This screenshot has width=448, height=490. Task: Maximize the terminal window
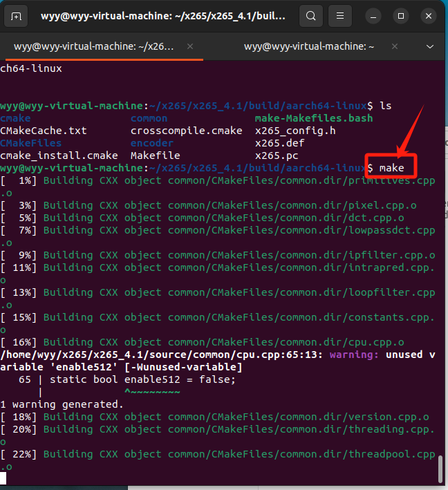[x=401, y=16]
